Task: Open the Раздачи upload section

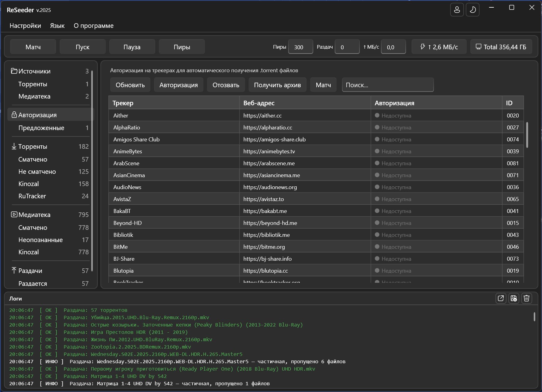Action: [x=30, y=271]
